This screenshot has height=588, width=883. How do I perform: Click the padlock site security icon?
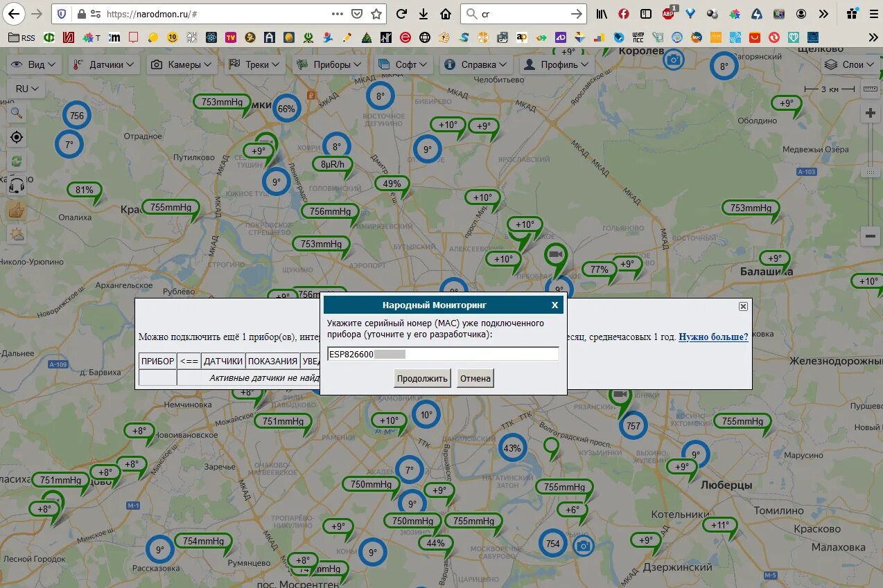coord(81,14)
